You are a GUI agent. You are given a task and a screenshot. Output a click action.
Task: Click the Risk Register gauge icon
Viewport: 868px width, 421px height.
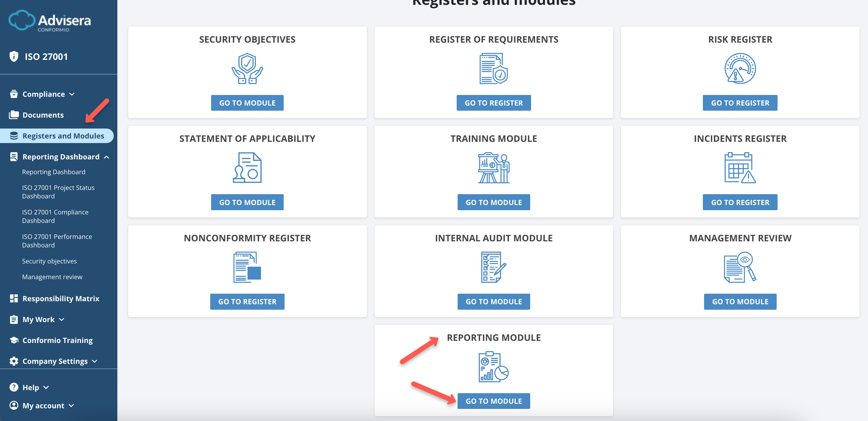click(x=740, y=68)
